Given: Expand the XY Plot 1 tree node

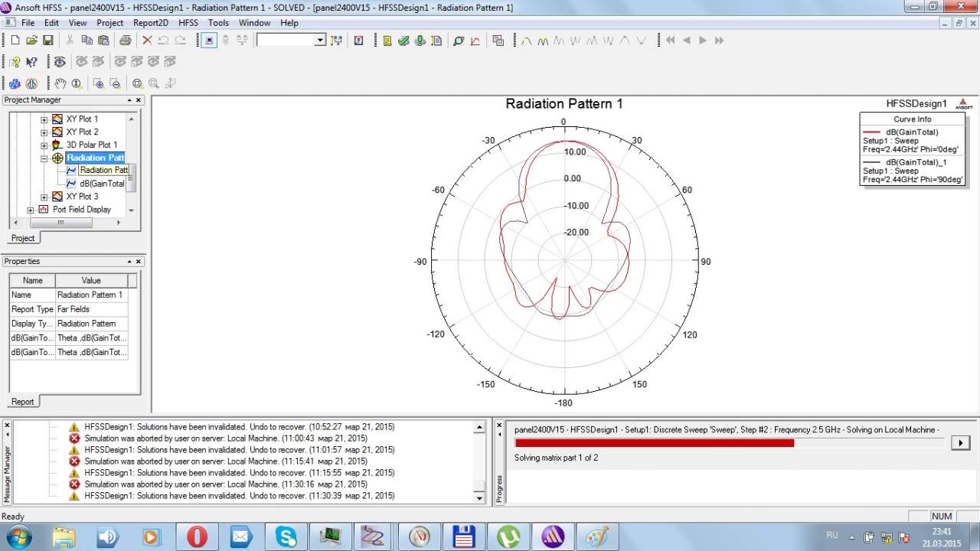Looking at the screenshot, I should [44, 119].
